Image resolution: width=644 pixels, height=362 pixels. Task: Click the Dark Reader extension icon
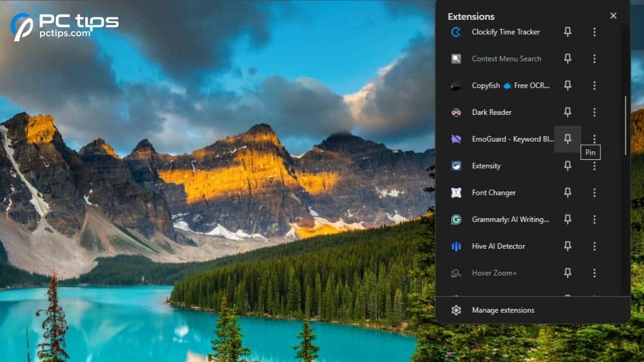[x=456, y=112]
